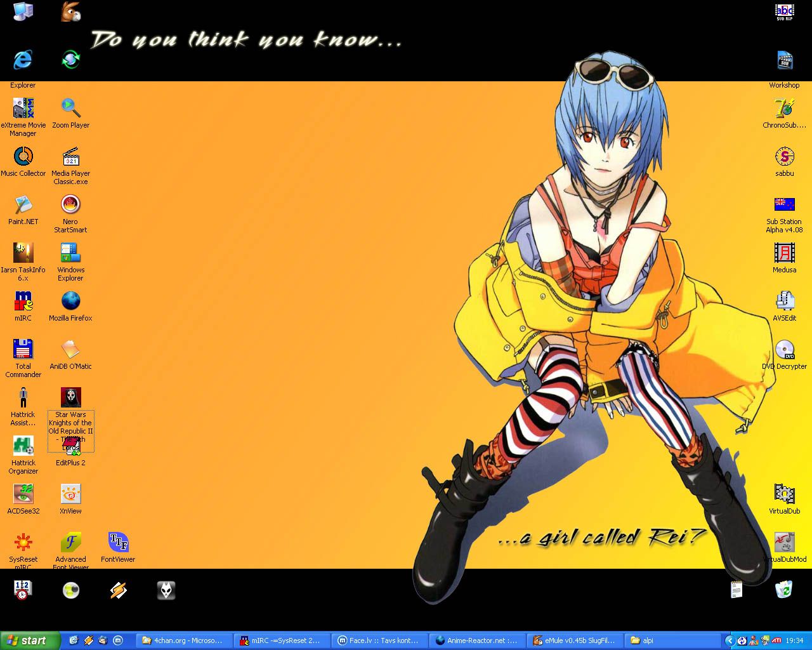
Task: Open XnView desktop icon
Action: click(x=70, y=494)
